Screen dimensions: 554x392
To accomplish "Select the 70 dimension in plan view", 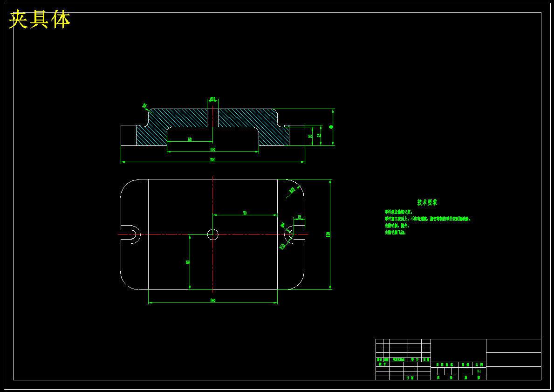I will 245,213.
